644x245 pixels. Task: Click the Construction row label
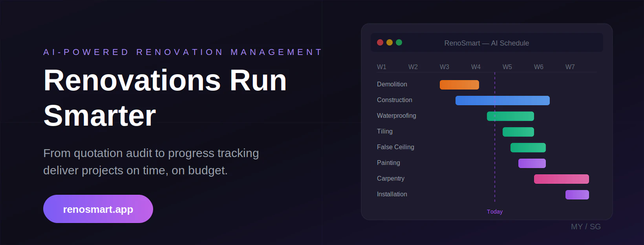point(395,100)
